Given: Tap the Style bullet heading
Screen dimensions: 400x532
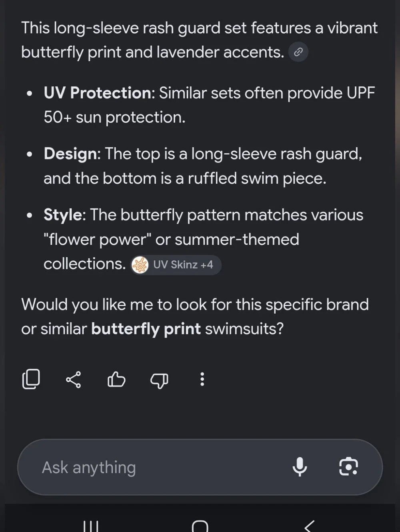Looking at the screenshot, I should pyautogui.click(x=62, y=215).
